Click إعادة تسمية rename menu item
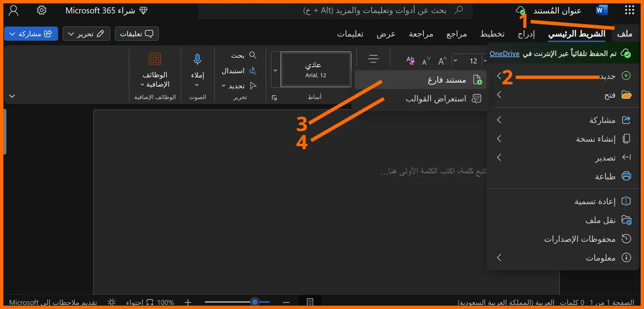The width and height of the screenshot is (644, 309). (563, 202)
